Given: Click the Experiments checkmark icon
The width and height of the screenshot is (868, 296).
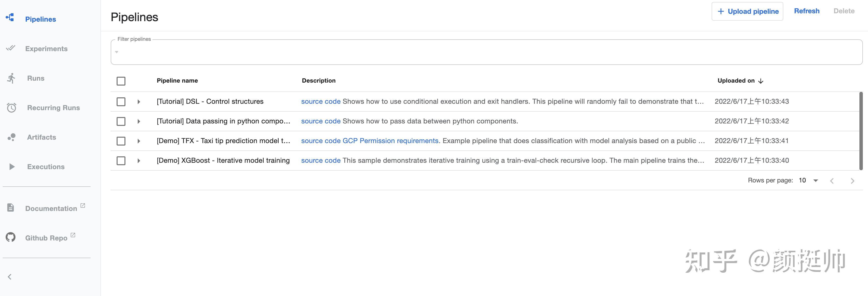Looking at the screenshot, I should pyautogui.click(x=11, y=48).
